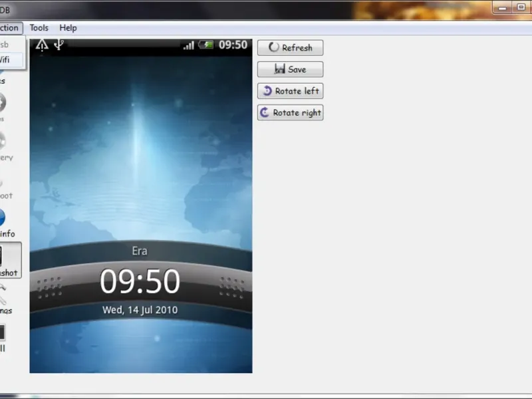Click the signal strength bars icon
The width and height of the screenshot is (532, 399).
pyautogui.click(x=189, y=45)
